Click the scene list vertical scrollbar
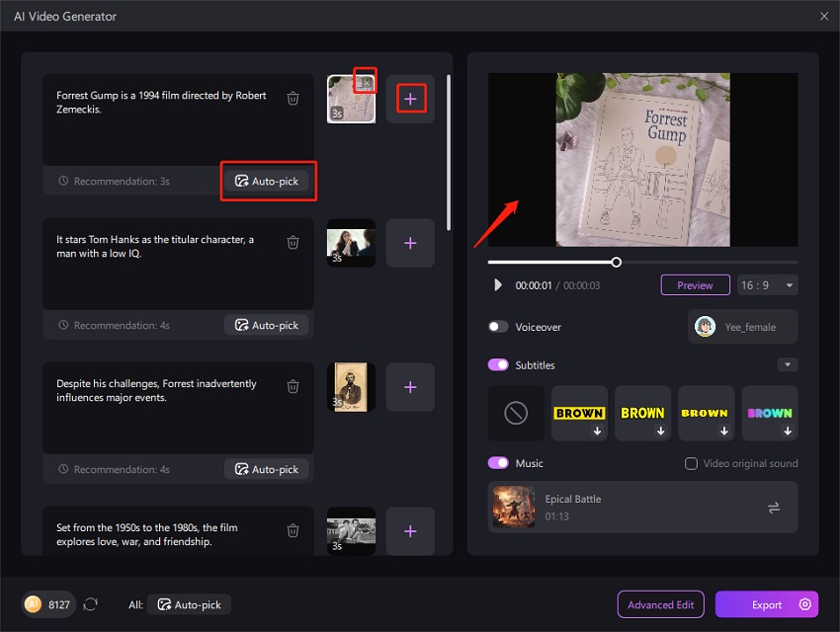Screen dimensions: 840x632 click(449, 152)
